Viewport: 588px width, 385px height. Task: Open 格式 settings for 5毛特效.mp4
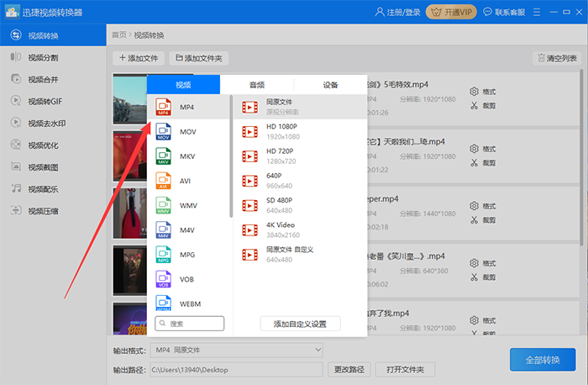click(483, 92)
